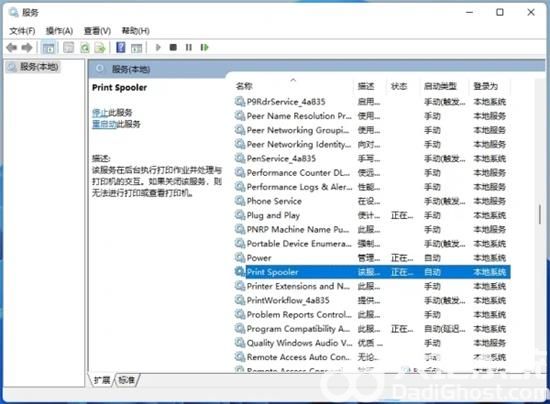Click the 停止 service link
Screen dimensions: 550x404
(x=100, y=113)
